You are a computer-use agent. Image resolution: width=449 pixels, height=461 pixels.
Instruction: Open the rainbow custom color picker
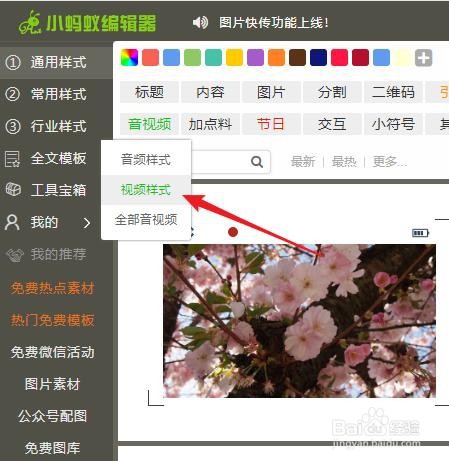(x=129, y=57)
